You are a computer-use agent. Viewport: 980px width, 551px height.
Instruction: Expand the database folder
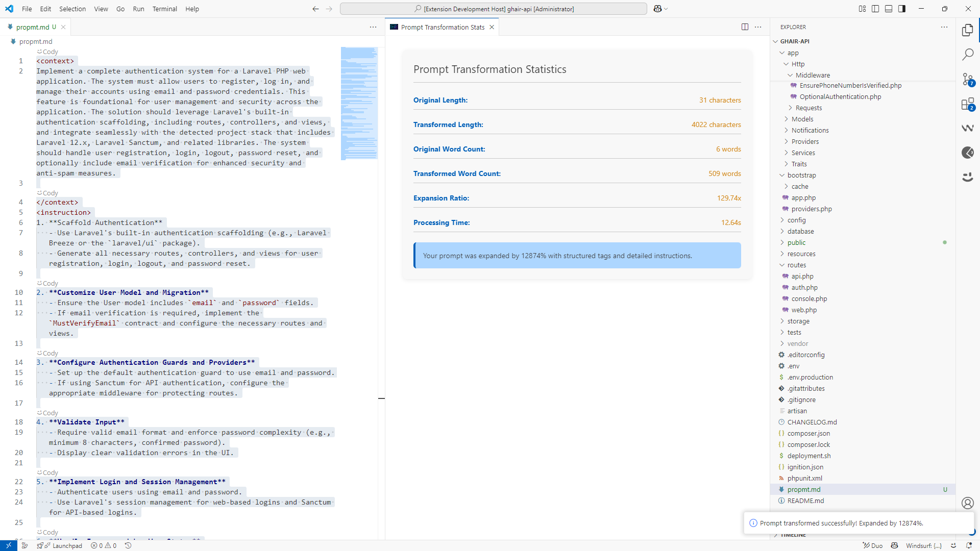800,231
